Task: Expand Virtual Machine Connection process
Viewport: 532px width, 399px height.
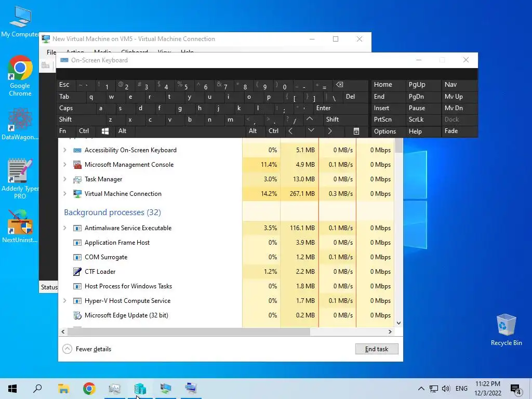Action: (x=65, y=194)
